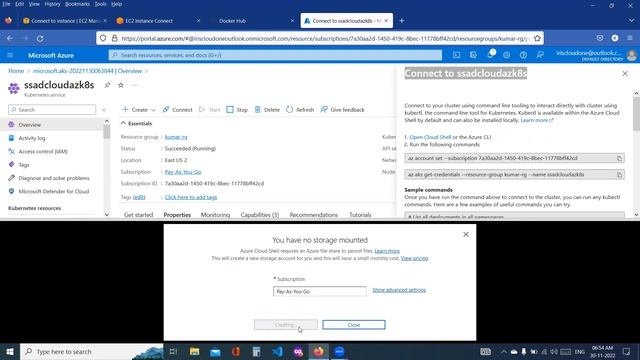This screenshot has width=640, height=360.
Task: Switch to the Get started tab
Action: click(138, 215)
